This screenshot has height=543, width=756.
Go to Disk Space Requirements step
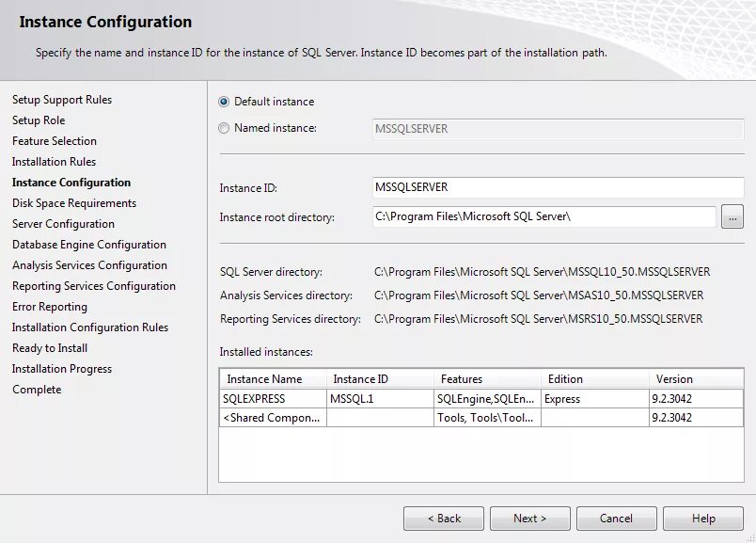pos(74,203)
